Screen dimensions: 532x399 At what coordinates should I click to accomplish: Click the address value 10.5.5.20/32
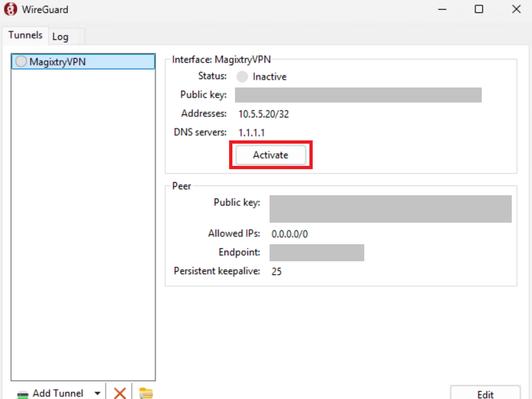click(x=264, y=114)
